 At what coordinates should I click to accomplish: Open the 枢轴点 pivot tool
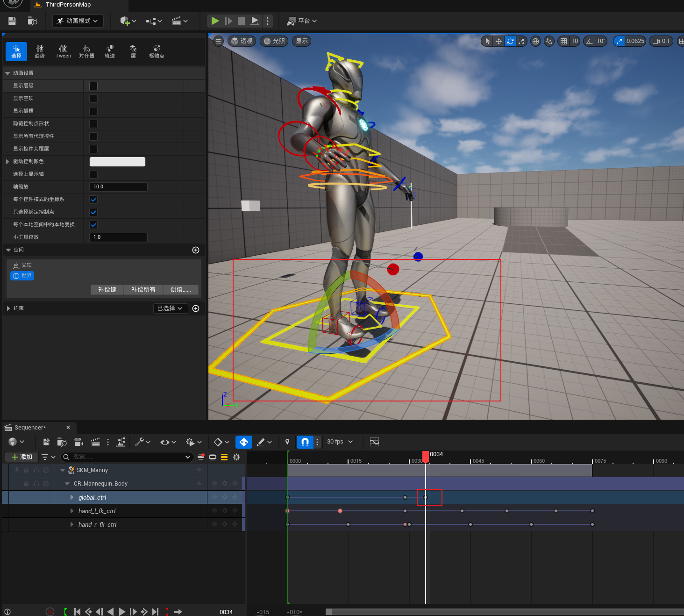coord(157,51)
